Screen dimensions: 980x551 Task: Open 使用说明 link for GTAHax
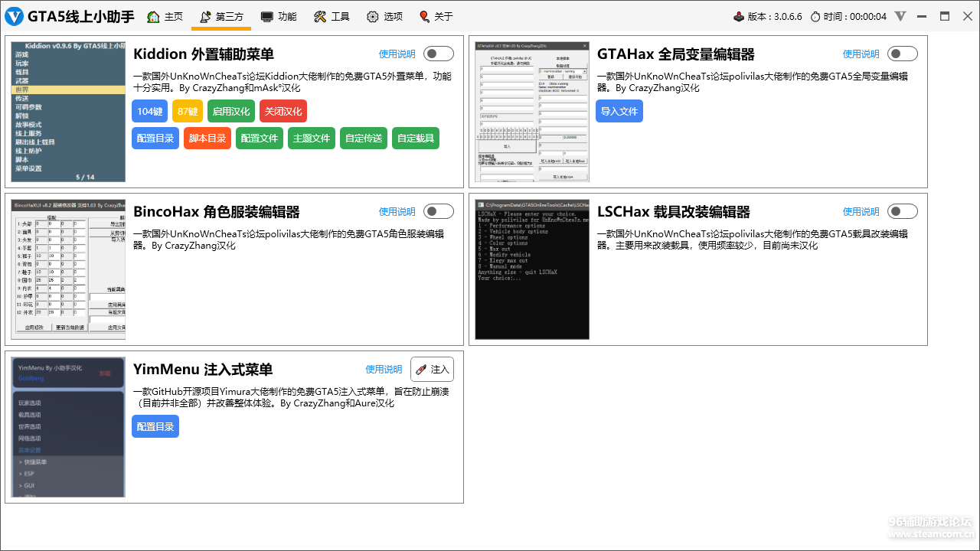click(861, 54)
